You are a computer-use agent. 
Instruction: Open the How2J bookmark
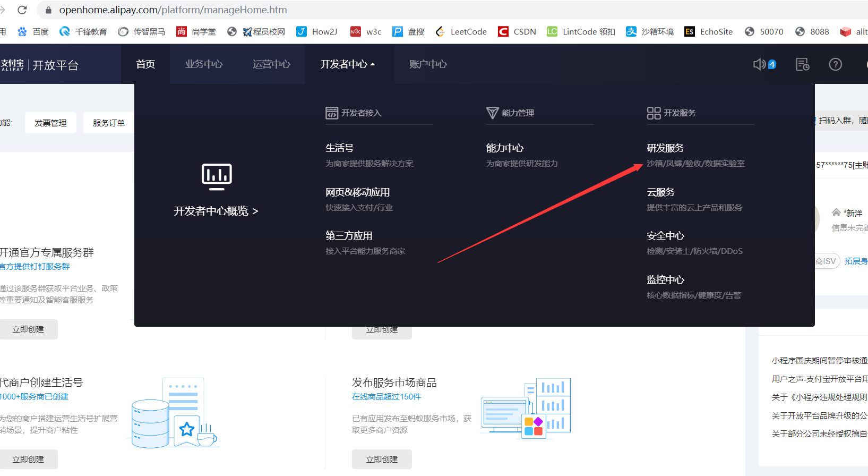tap(317, 32)
